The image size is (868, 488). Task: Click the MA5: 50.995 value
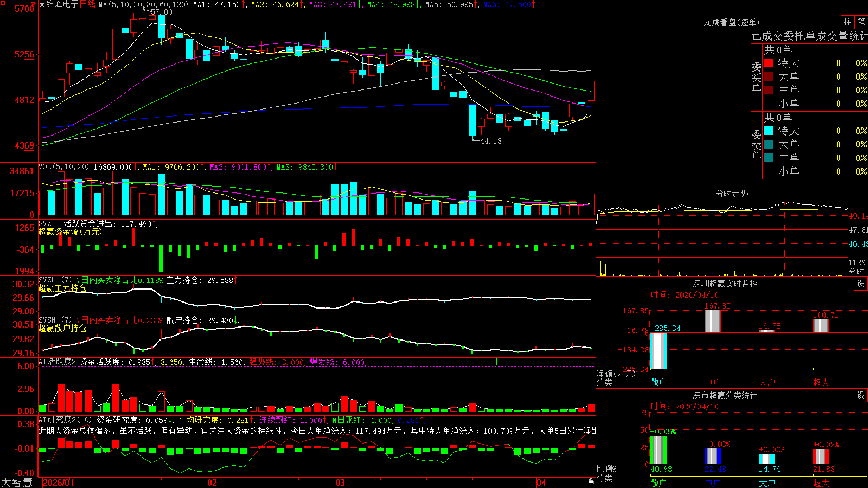click(x=449, y=4)
